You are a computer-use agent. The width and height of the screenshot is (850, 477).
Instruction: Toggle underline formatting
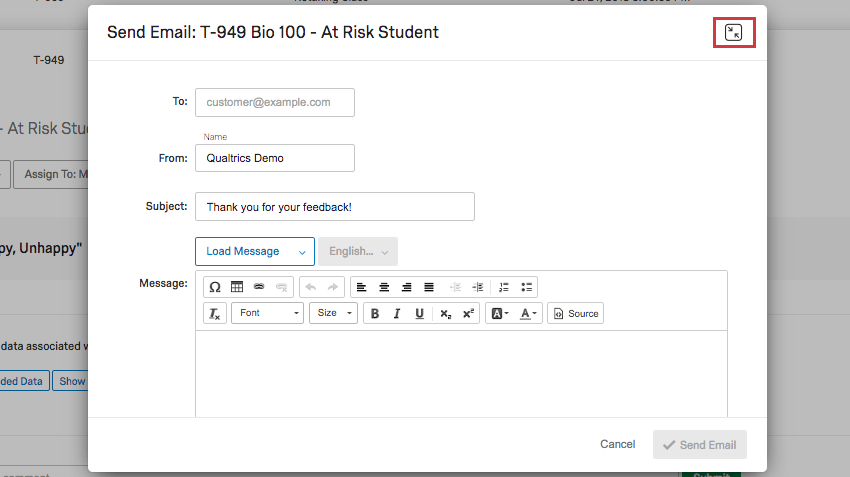pyautogui.click(x=419, y=313)
